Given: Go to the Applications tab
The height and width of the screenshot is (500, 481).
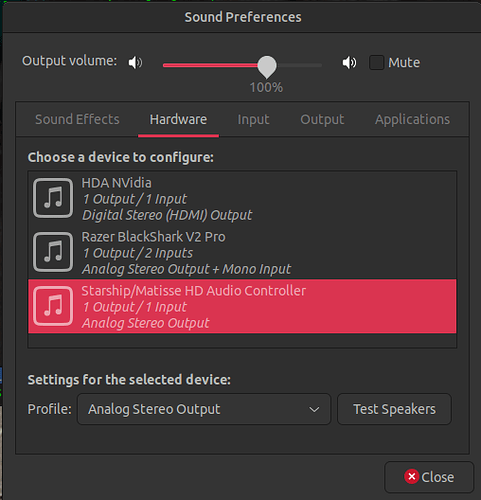Looking at the screenshot, I should (x=412, y=119).
